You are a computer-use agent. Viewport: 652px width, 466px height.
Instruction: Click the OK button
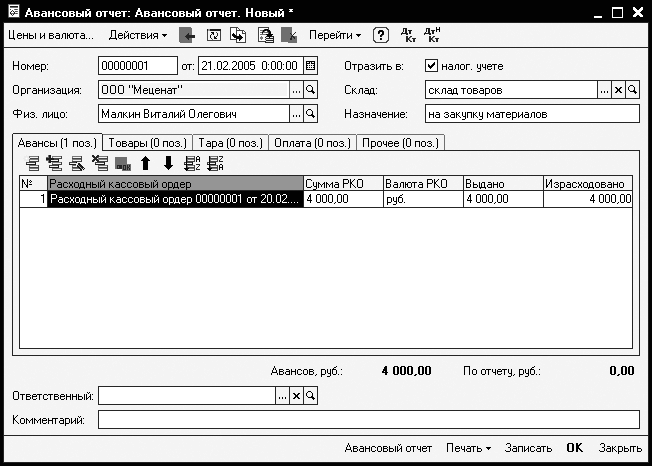575,448
